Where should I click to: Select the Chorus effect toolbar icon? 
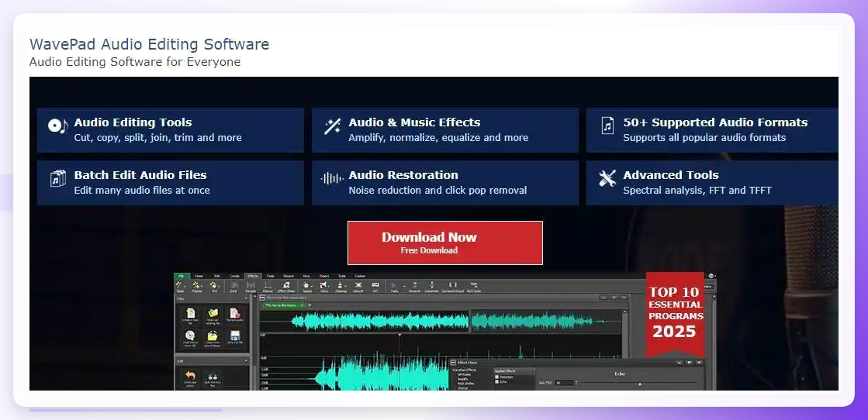268,285
